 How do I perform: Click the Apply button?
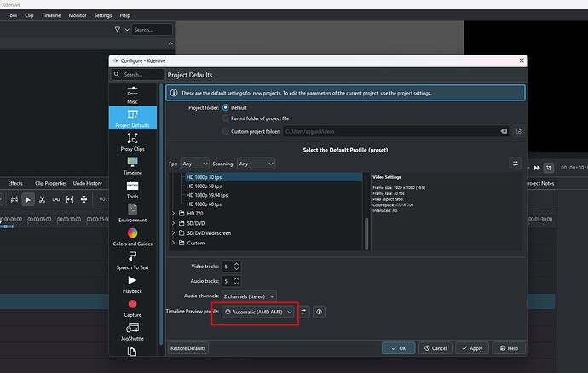coord(472,348)
